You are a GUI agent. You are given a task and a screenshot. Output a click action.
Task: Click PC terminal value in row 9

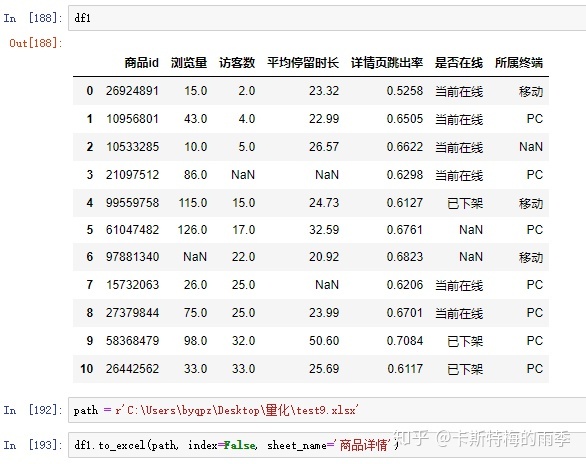click(x=535, y=341)
